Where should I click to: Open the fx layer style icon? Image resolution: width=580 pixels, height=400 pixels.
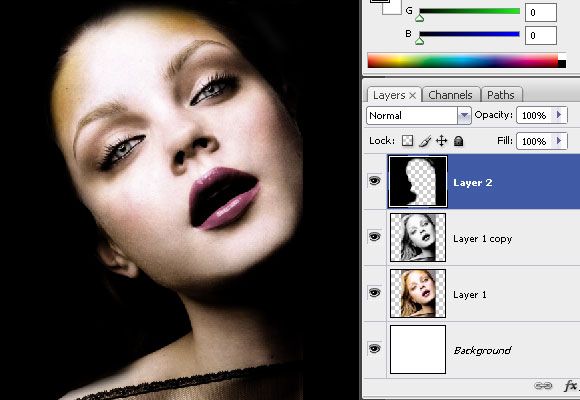coord(570,386)
